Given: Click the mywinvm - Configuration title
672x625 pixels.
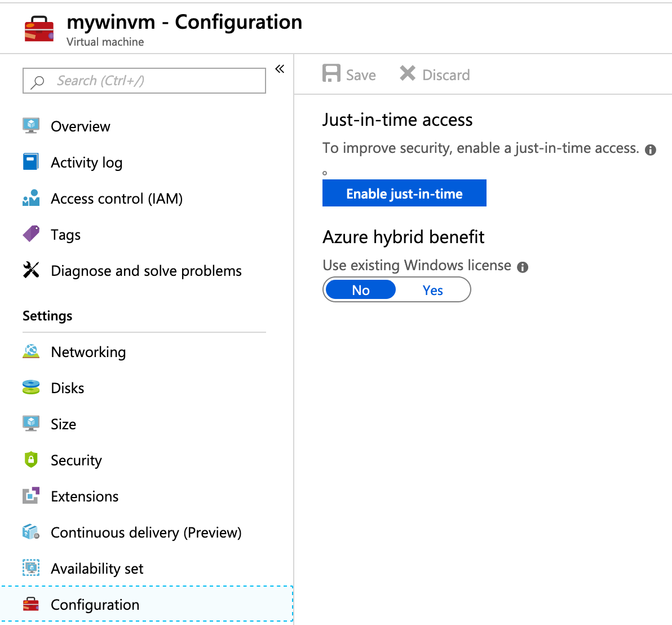Looking at the screenshot, I should click(184, 22).
